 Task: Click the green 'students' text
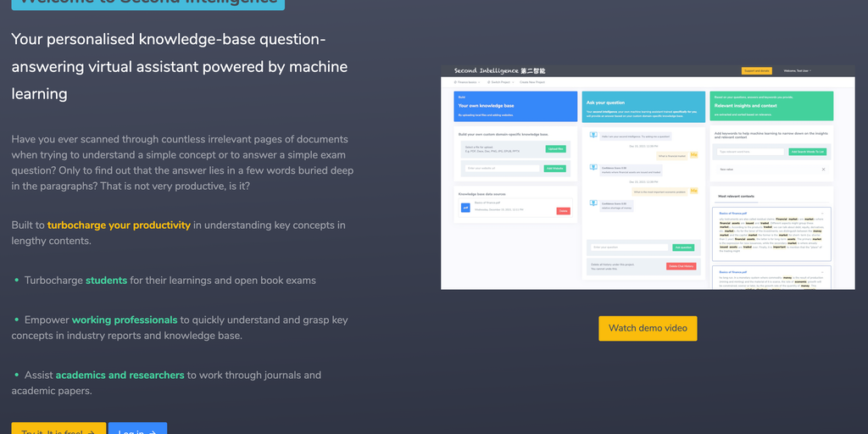pyautogui.click(x=106, y=280)
